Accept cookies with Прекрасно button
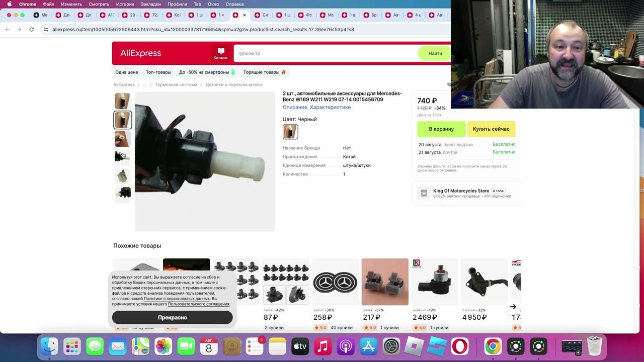This screenshot has width=644, height=362. point(172,318)
